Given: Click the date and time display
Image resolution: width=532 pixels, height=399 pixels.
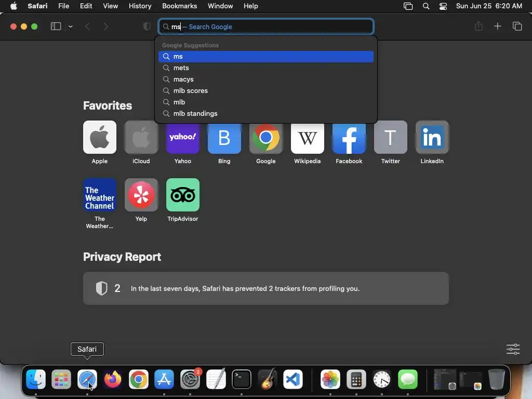Looking at the screenshot, I should [x=489, y=6].
